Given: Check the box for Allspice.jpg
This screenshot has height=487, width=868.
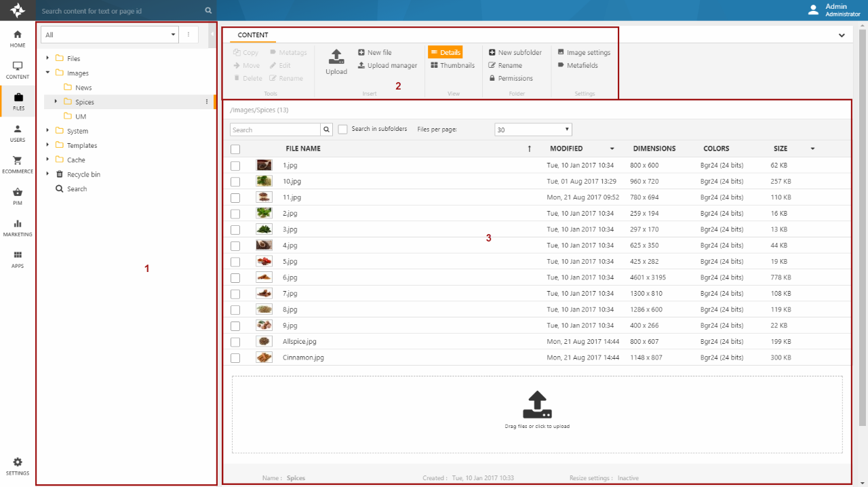Looking at the screenshot, I should click(235, 342).
